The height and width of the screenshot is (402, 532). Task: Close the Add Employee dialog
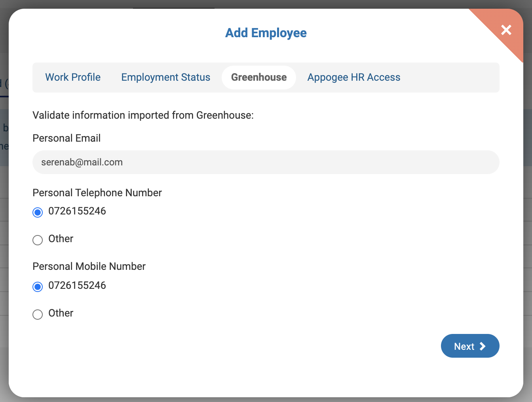click(506, 30)
